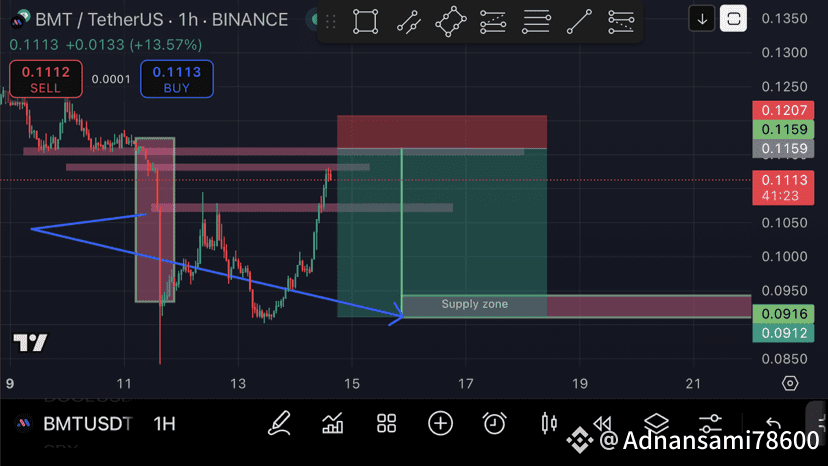This screenshot has width=828, height=466.
Task: Select the rectangle drawing tool
Action: coord(365,22)
